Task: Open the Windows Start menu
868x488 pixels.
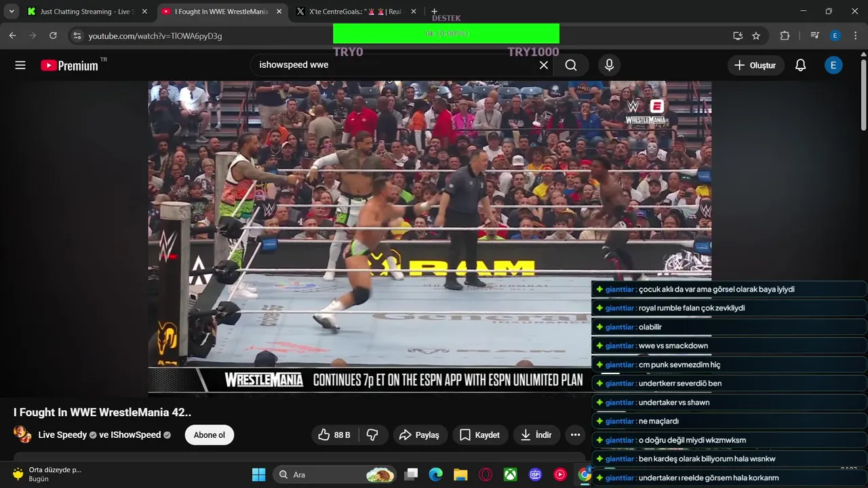Action: click(258, 474)
